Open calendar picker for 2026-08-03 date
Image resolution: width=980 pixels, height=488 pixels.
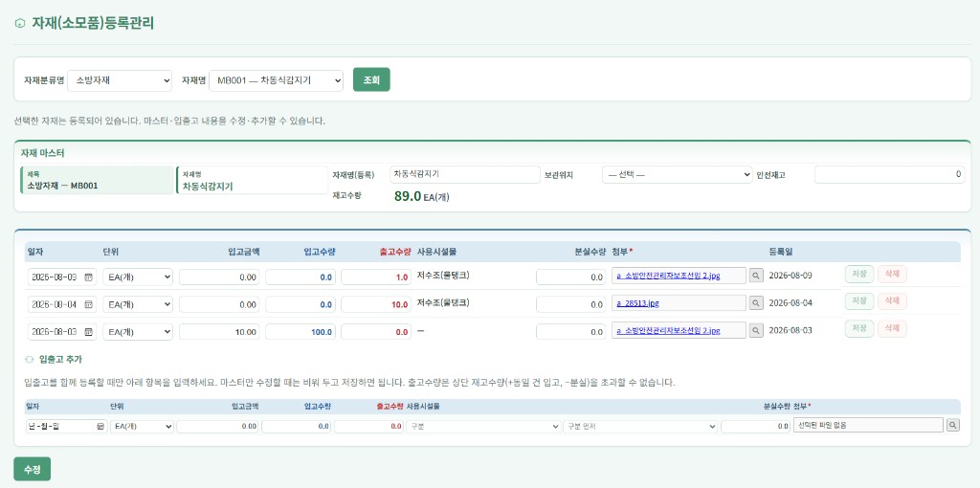coord(89,331)
